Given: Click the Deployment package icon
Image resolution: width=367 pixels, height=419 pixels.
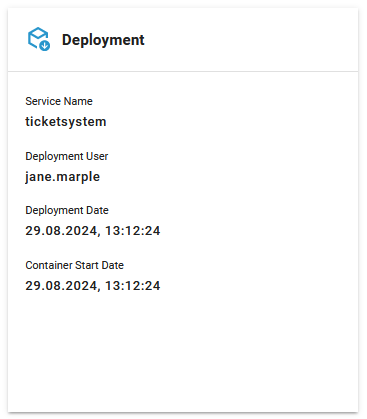Looking at the screenshot, I should coord(39,39).
